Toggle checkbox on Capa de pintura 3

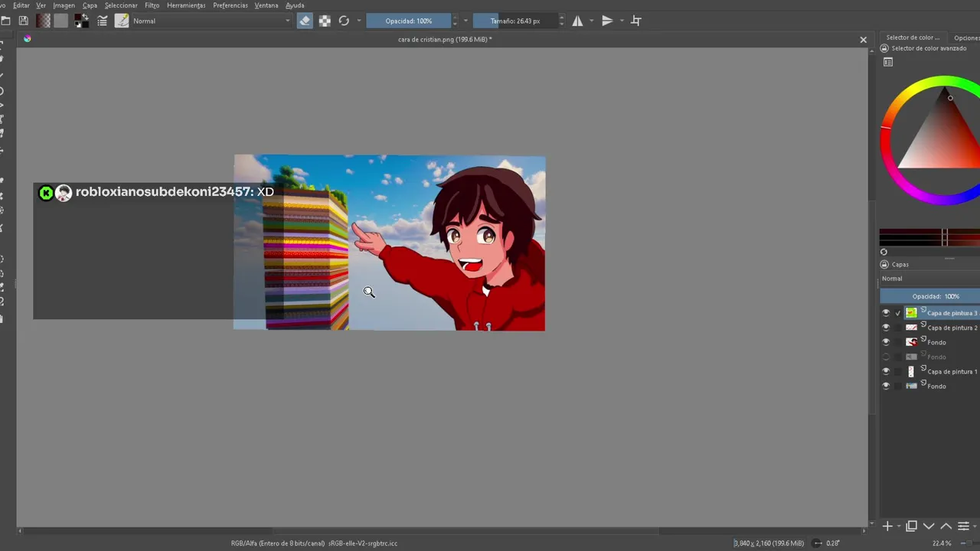coord(898,313)
